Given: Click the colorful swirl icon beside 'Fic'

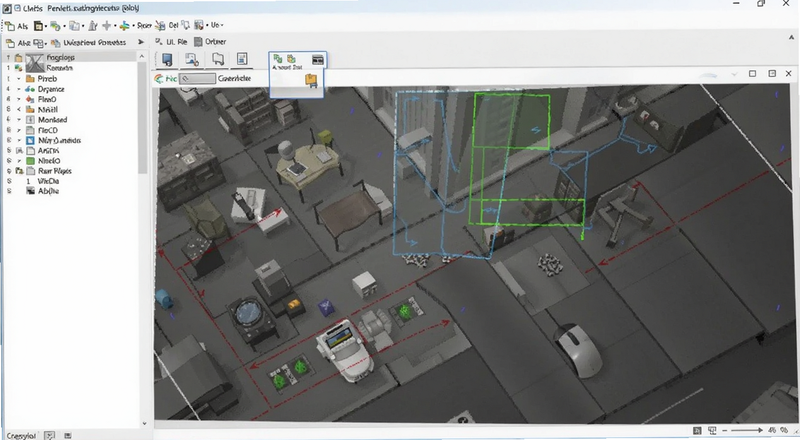Looking at the screenshot, I should tap(160, 79).
